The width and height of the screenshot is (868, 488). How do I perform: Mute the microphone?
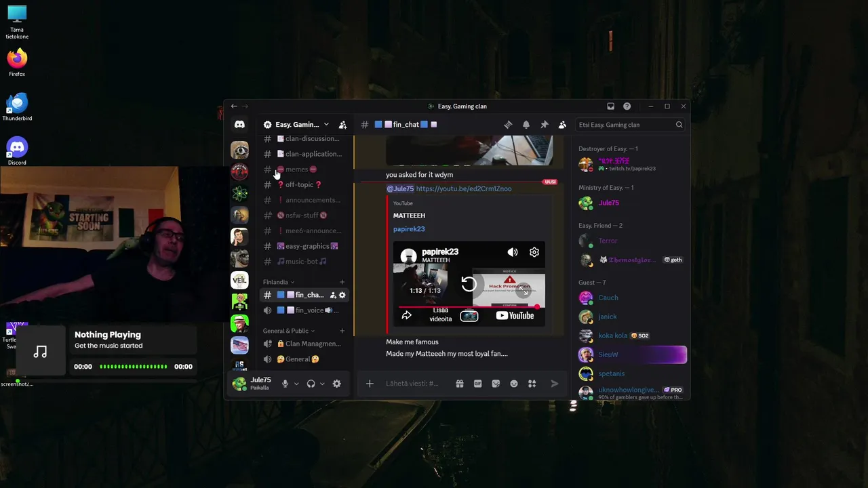point(285,384)
